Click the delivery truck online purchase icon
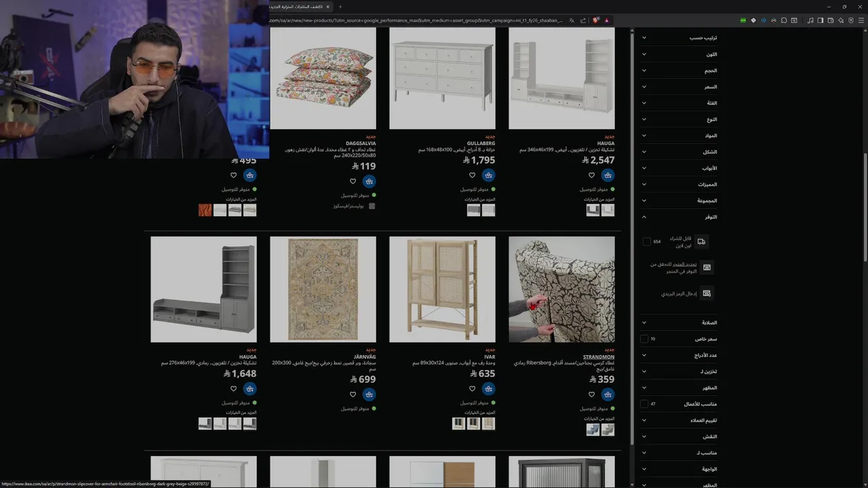 click(701, 241)
